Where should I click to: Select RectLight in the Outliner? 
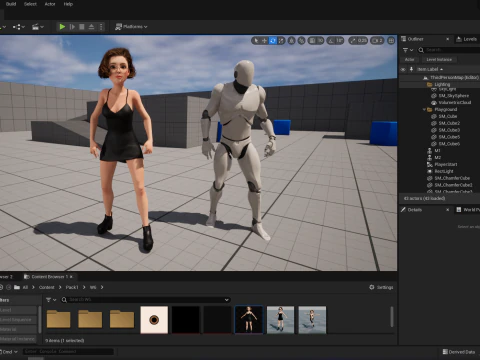point(444,171)
